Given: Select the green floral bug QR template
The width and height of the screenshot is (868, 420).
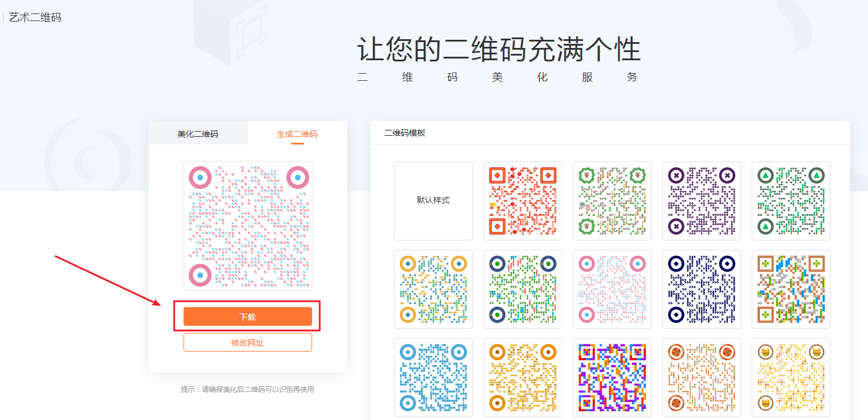Looking at the screenshot, I should (x=612, y=201).
